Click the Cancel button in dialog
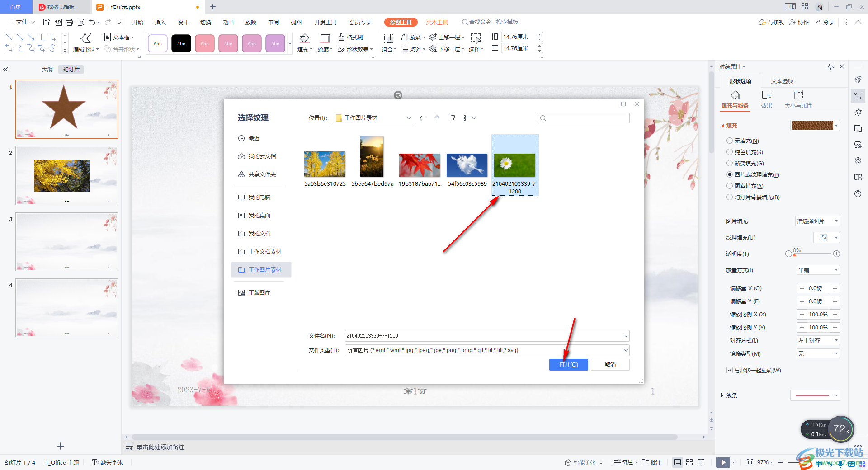The height and width of the screenshot is (470, 868). [x=610, y=365]
